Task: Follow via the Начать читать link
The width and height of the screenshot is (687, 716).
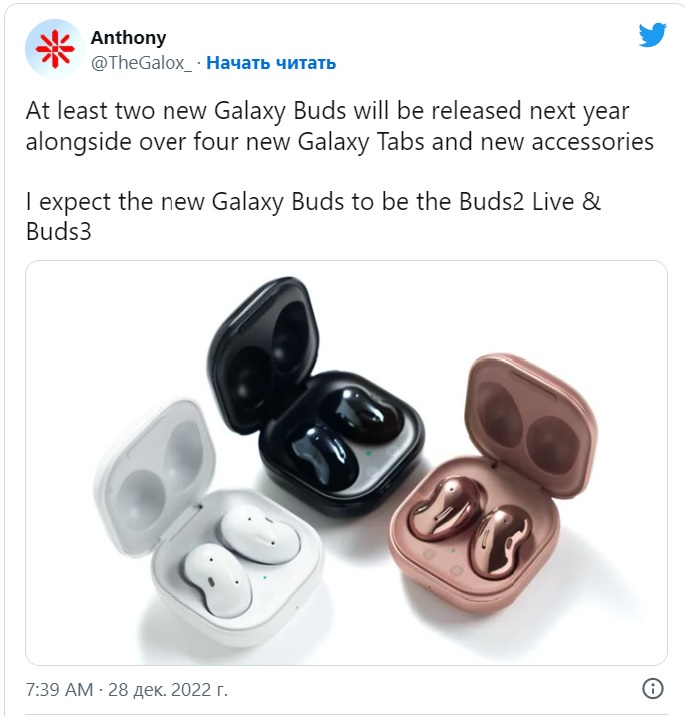Action: click(271, 63)
